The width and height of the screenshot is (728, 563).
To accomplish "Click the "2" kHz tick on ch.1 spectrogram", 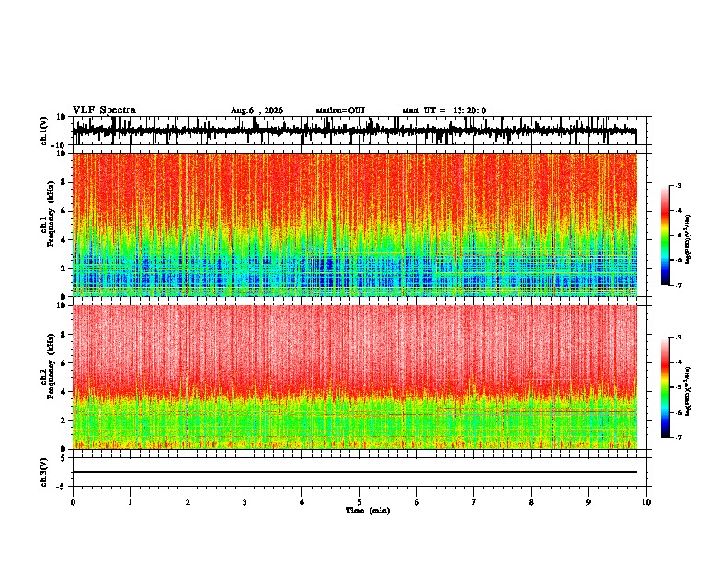I will tap(64, 269).
